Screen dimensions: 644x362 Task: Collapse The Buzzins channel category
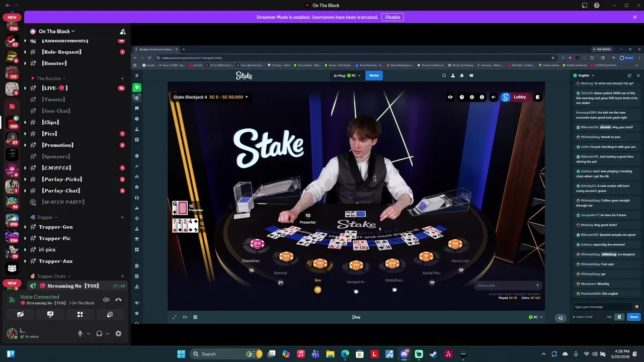(48, 78)
